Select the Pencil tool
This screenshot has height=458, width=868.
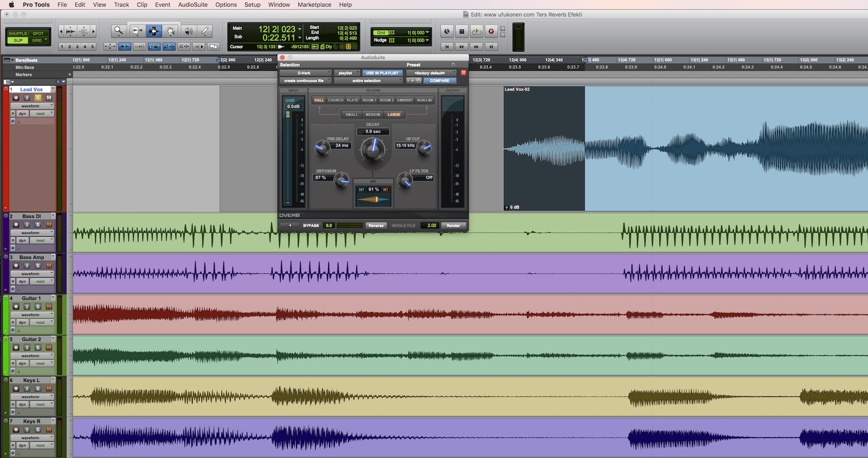pos(205,31)
